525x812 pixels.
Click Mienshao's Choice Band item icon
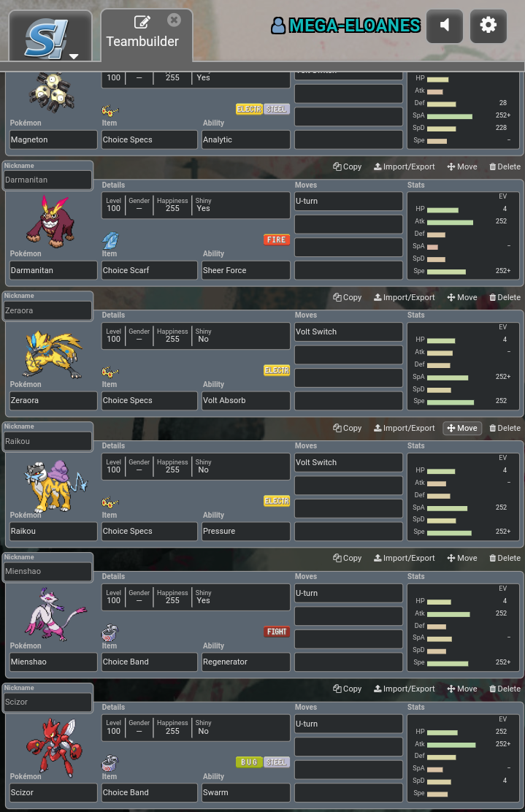pyautogui.click(x=110, y=632)
